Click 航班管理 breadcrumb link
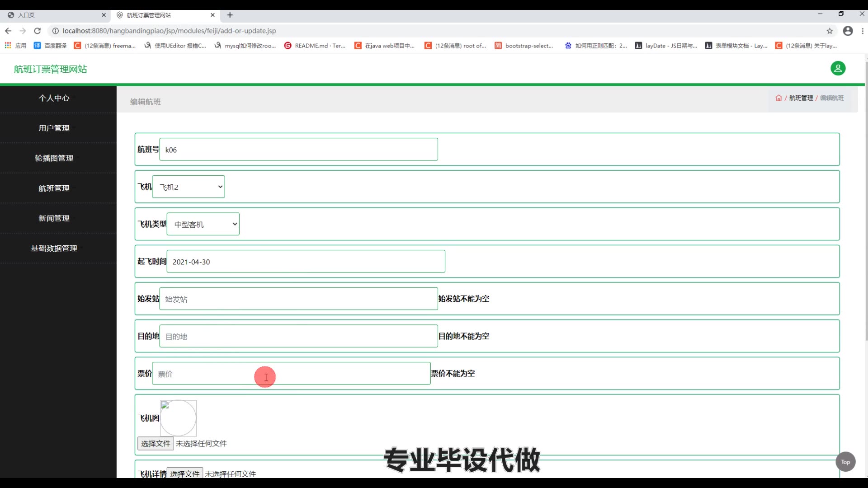 801,98
